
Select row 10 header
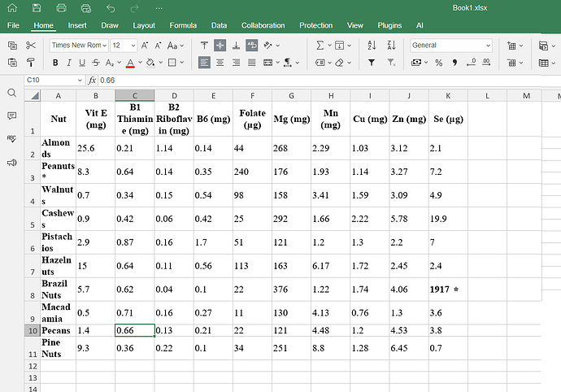click(x=33, y=330)
